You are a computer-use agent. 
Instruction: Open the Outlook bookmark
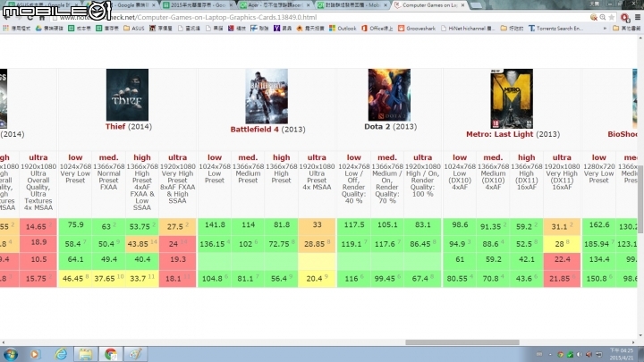[x=343, y=29]
